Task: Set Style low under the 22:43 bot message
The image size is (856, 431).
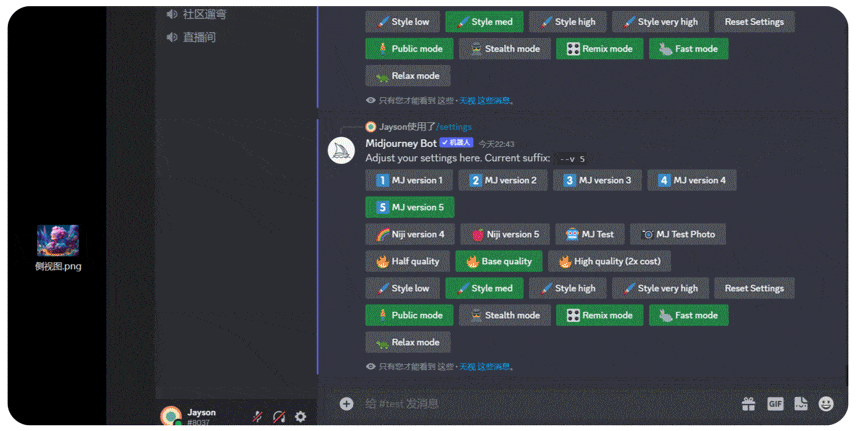Action: [x=403, y=288]
